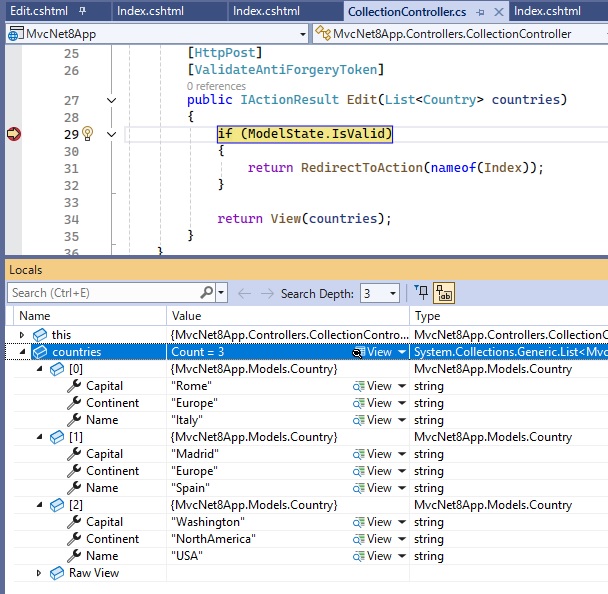Click the MvcNet8App project globe icon
Viewport: 608px width, 594px height.
(x=15, y=34)
